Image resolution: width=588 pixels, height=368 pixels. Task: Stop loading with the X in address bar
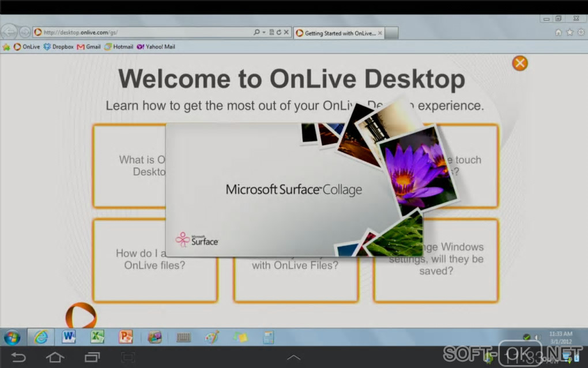286,32
